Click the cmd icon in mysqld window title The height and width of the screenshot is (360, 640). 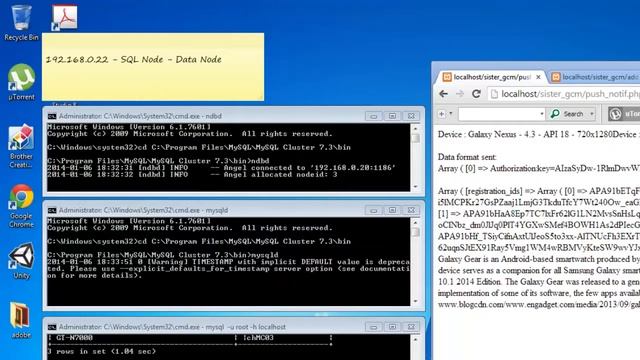pyautogui.click(x=52, y=210)
